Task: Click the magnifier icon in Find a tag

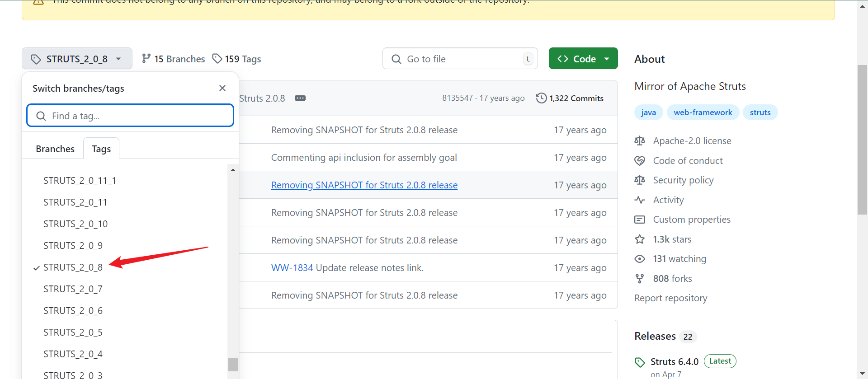Action: [x=41, y=116]
